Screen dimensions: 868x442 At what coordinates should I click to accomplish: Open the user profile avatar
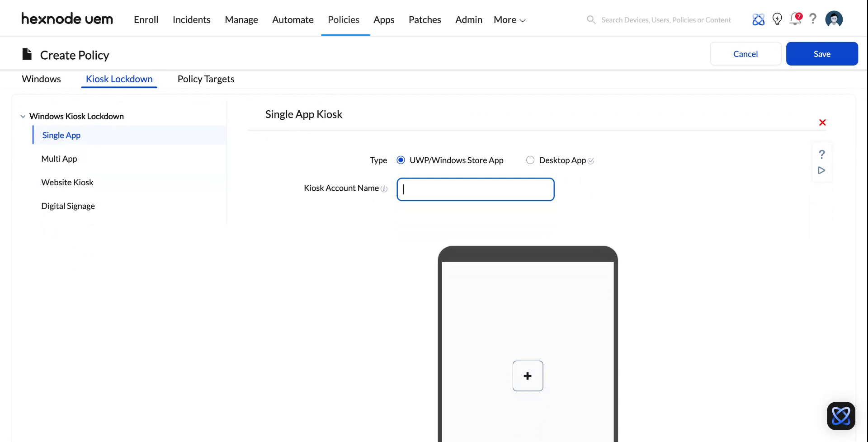pyautogui.click(x=834, y=19)
